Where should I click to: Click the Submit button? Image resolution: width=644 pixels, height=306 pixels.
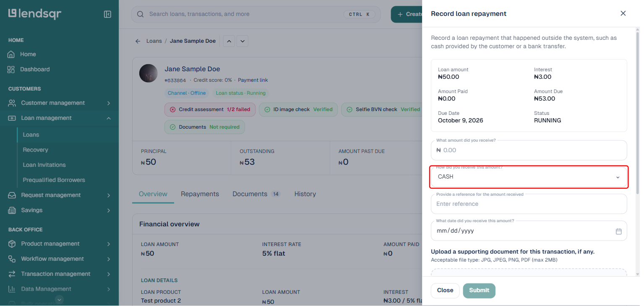479,290
